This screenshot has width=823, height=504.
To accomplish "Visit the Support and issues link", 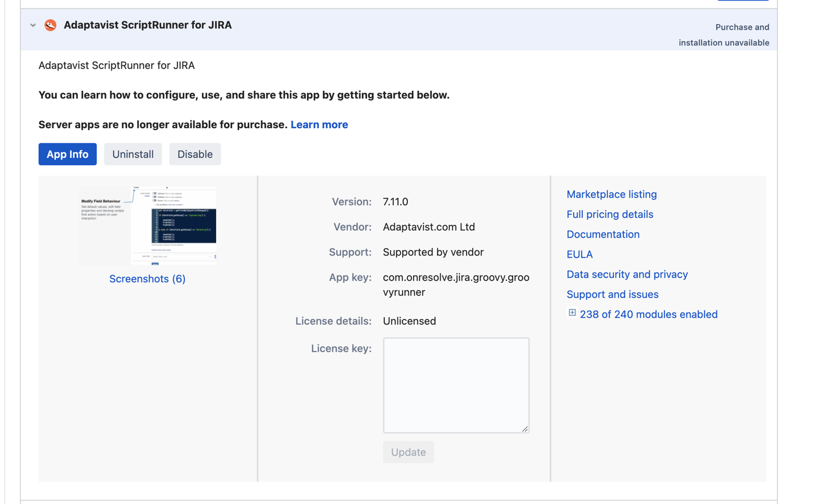I will point(612,295).
